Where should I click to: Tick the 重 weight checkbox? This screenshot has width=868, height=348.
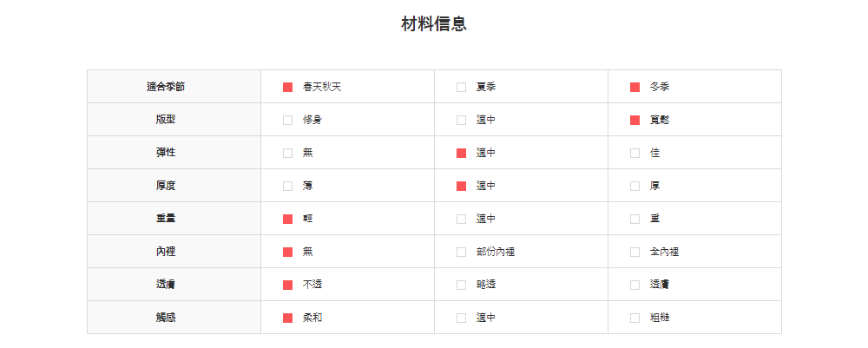(635, 219)
